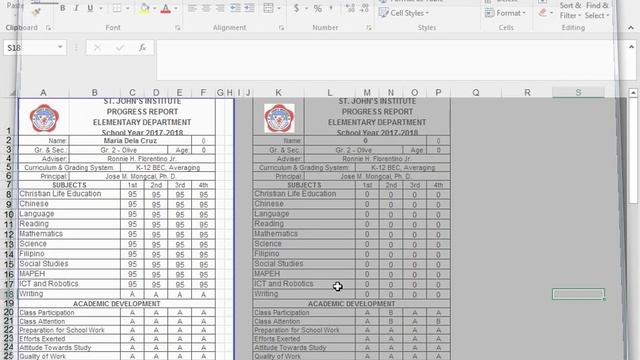640x360 pixels.
Task: Open the Alignment dialog launcher
Action: [x=281, y=28]
